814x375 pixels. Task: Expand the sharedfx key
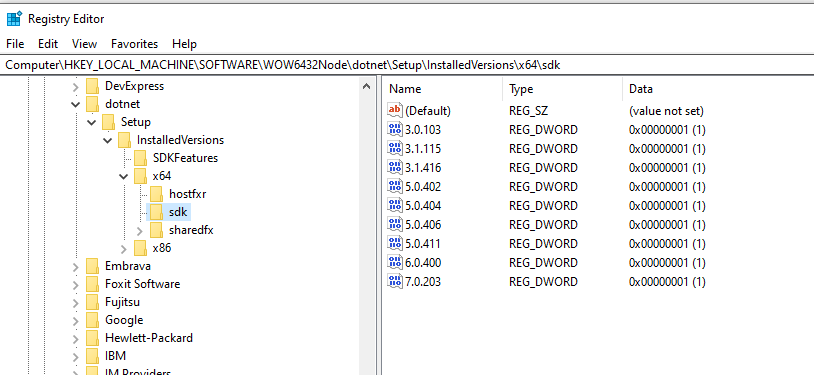click(x=140, y=231)
